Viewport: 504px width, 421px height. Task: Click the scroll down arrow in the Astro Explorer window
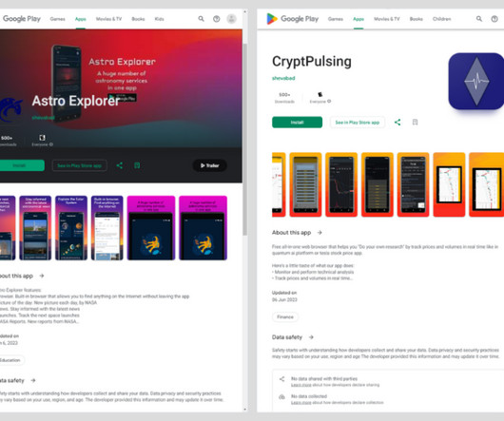point(245,409)
